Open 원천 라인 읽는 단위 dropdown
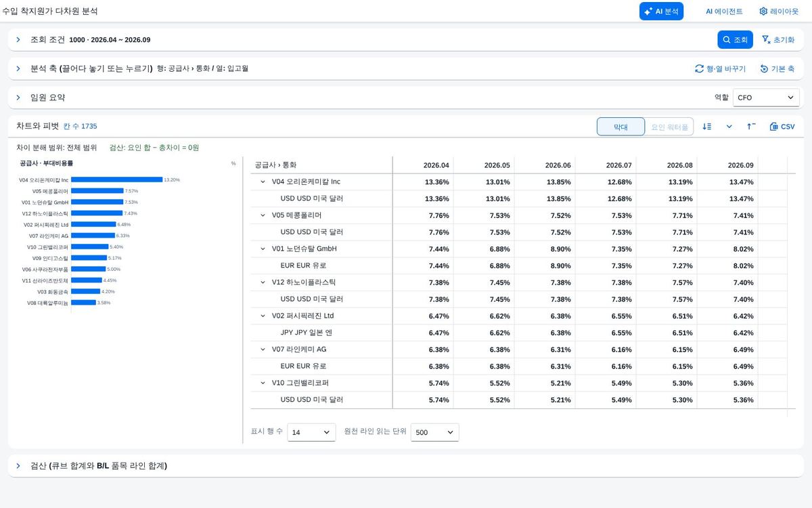The image size is (812, 508). 435,432
